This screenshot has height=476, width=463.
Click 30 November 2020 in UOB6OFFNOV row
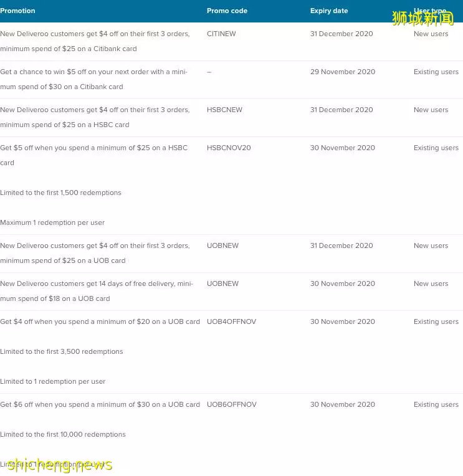point(343,404)
